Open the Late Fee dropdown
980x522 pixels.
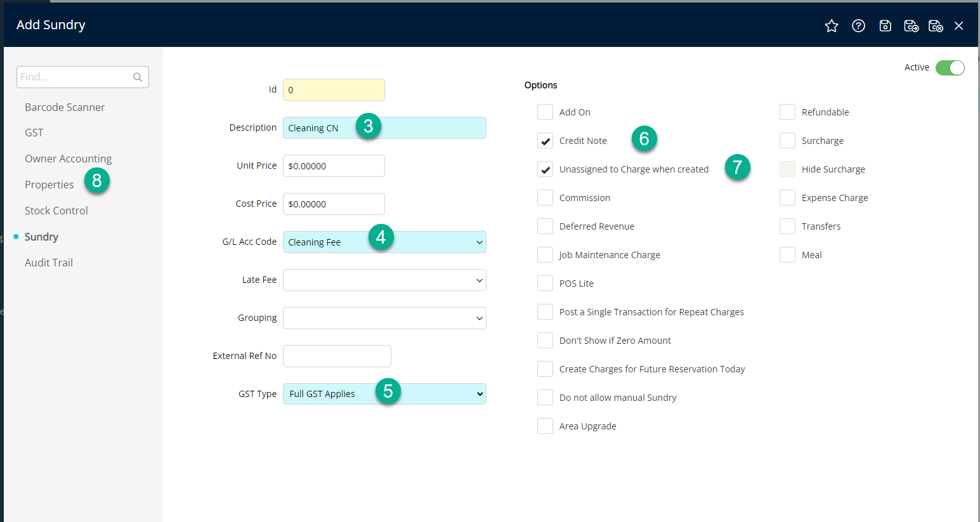click(479, 280)
